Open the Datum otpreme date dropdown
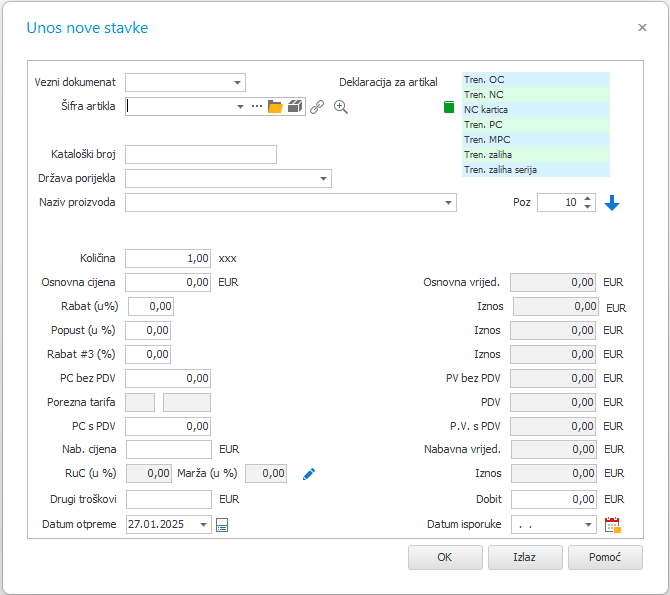Image resolution: width=670 pixels, height=595 pixels. (203, 524)
